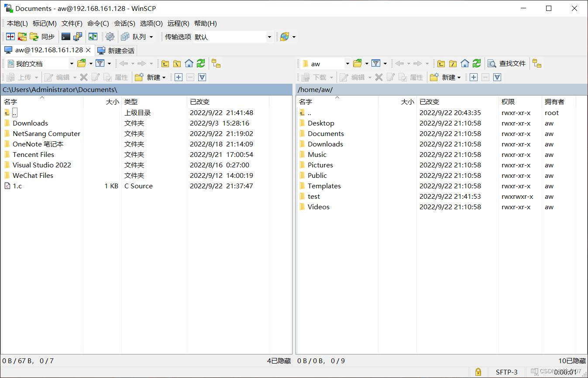Click the 队列 queue button

coord(134,37)
